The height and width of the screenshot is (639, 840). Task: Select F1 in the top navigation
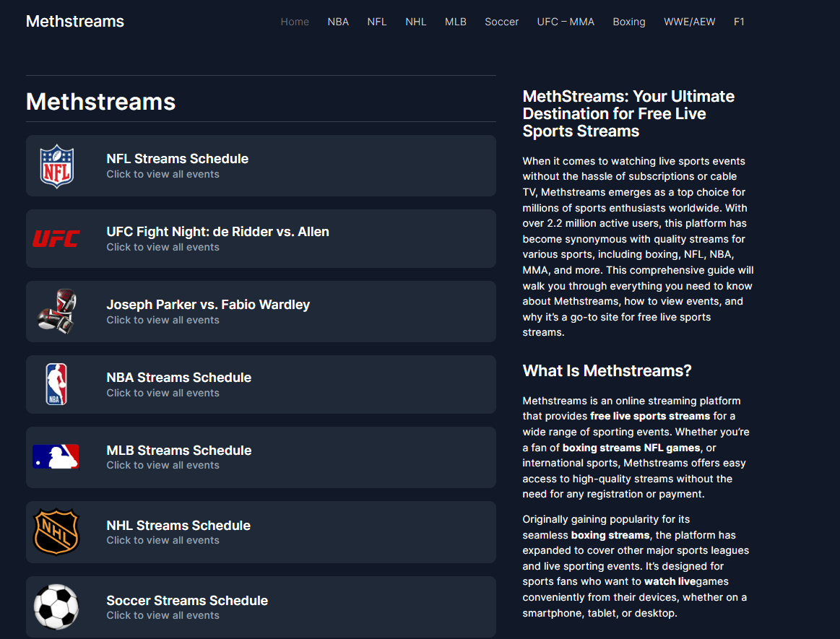(739, 22)
